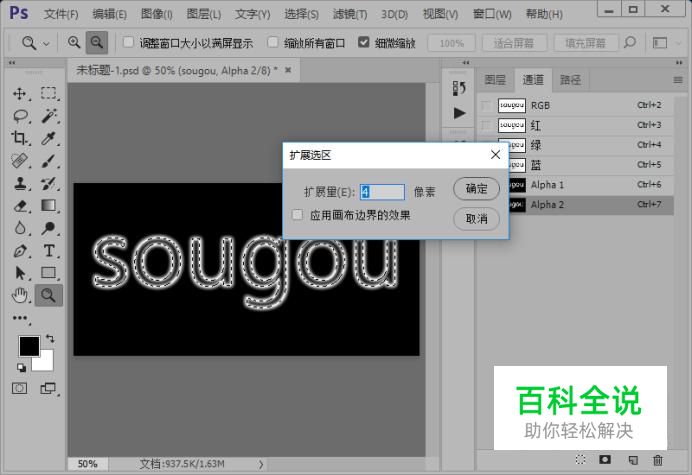Load channel as selection icon

click(581, 460)
